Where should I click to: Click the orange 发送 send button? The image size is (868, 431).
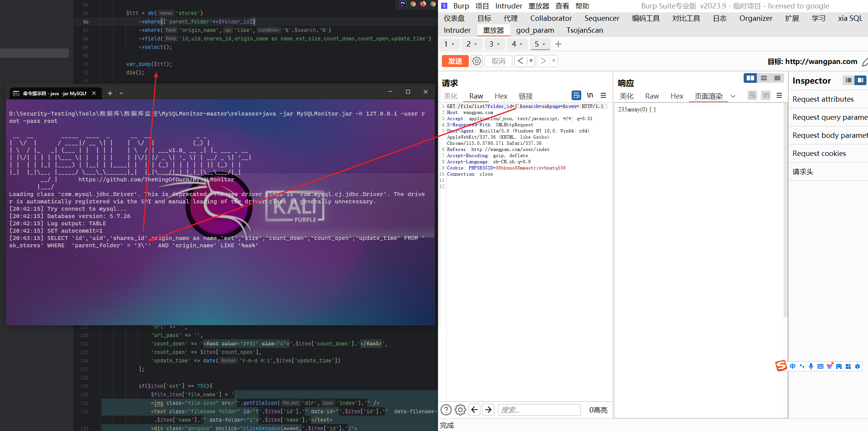tap(455, 61)
